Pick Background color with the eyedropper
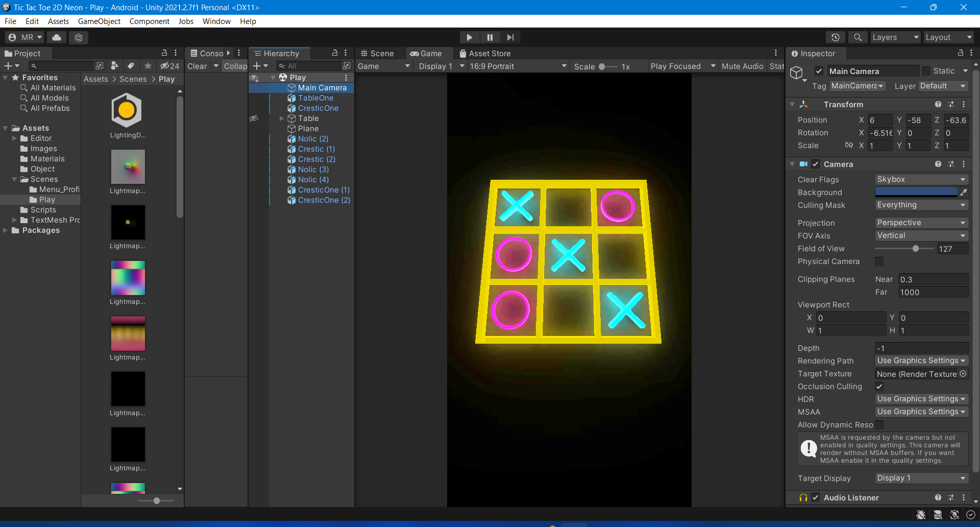Image resolution: width=980 pixels, height=527 pixels. [x=963, y=193]
